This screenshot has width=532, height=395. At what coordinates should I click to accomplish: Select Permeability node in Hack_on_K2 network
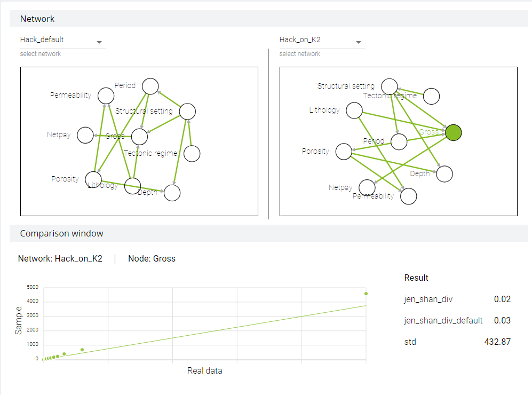point(409,196)
